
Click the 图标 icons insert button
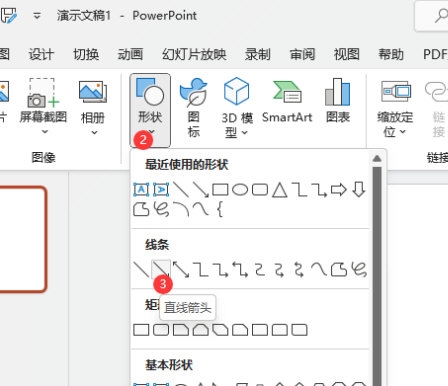point(194,108)
